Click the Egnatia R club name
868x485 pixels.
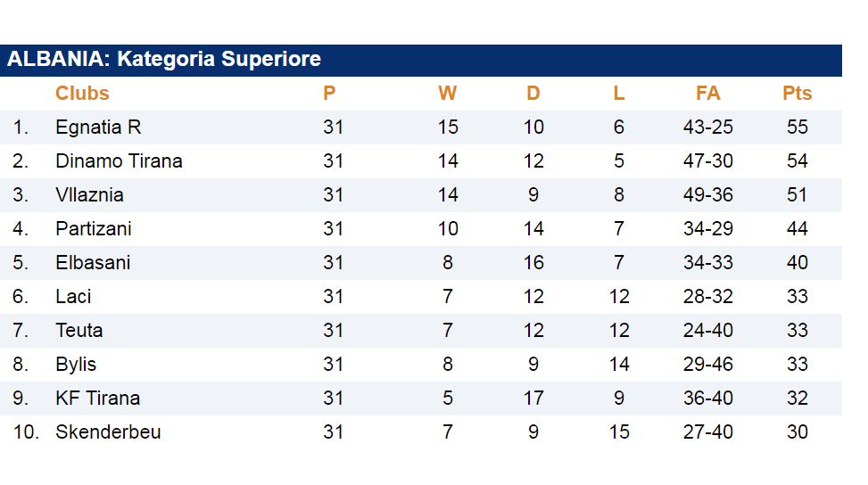98,127
